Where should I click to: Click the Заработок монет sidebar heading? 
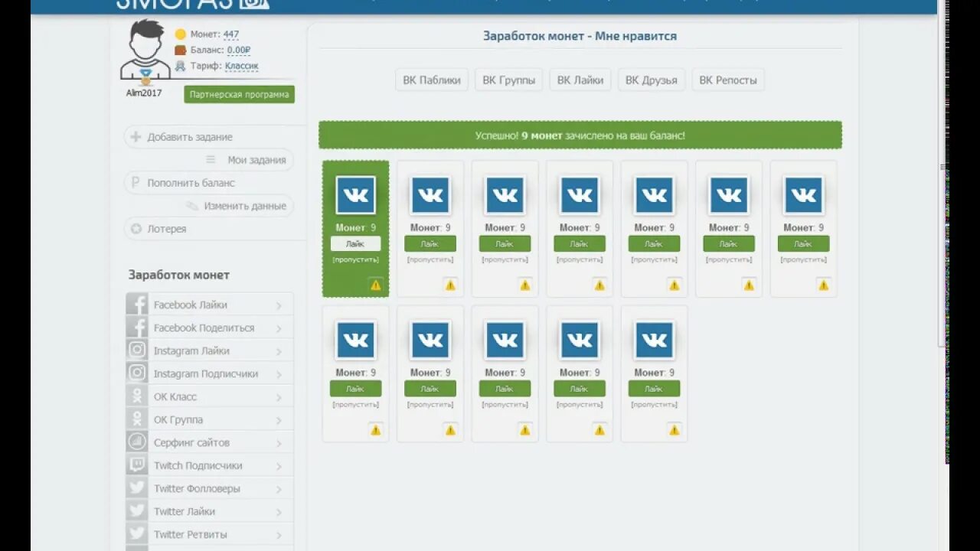[179, 275]
